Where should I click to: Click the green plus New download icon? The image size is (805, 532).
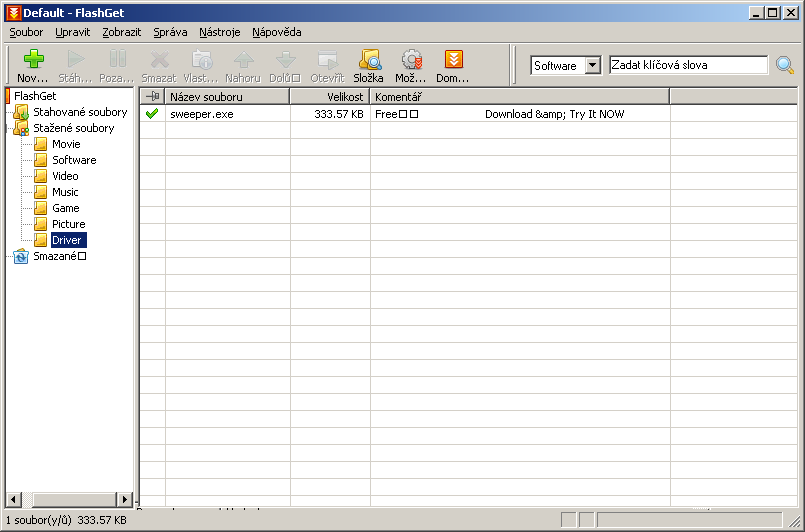[x=34, y=59]
